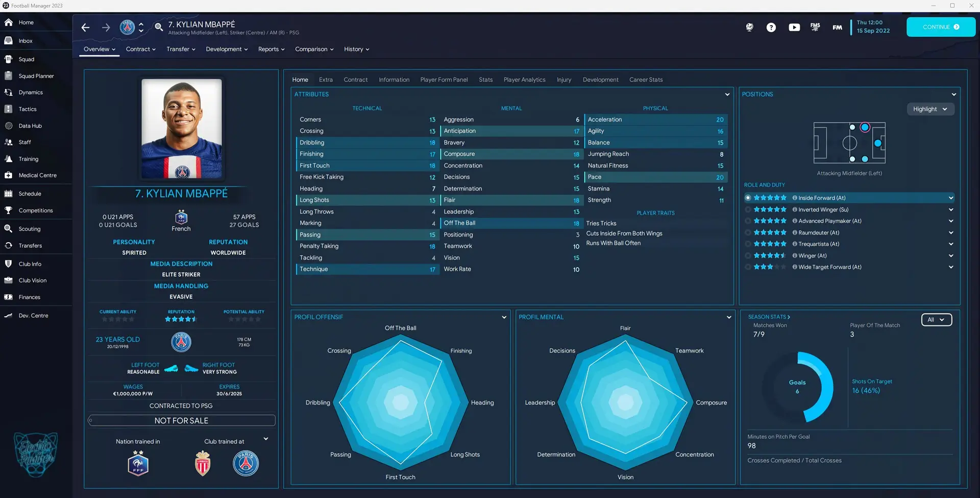Open the Inbox sidebar icon
This screenshot has height=498, width=980.
click(9, 41)
